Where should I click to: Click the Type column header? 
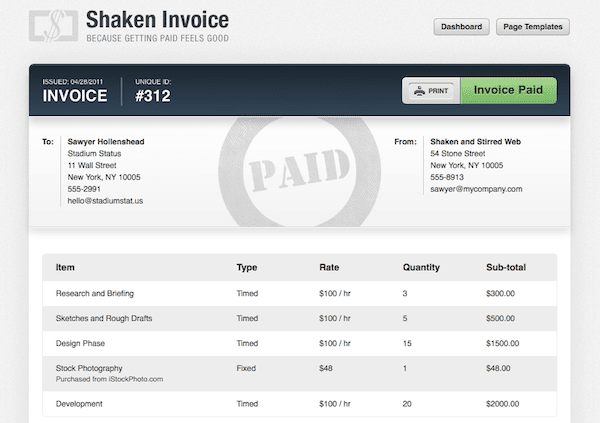tap(247, 268)
